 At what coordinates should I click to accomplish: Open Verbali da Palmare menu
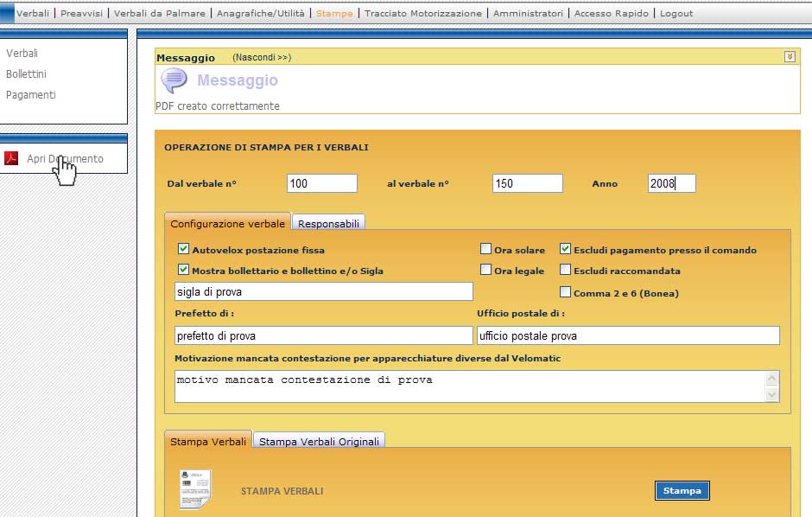point(160,14)
